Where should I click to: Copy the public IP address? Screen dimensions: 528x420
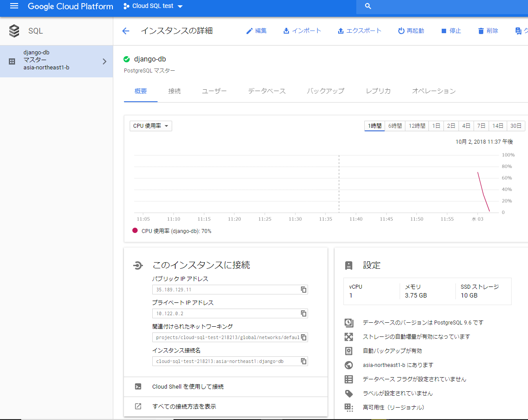click(304, 290)
